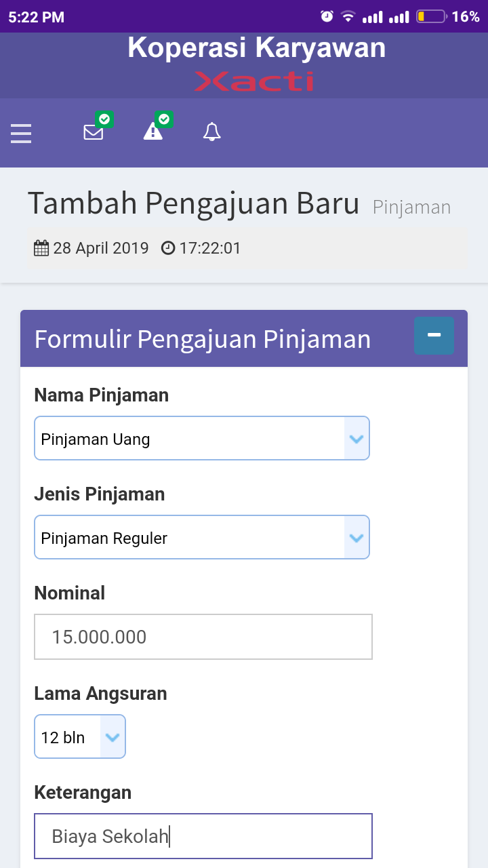
Task: Tap the Pinjaman breadcrumb label
Action: tap(411, 208)
